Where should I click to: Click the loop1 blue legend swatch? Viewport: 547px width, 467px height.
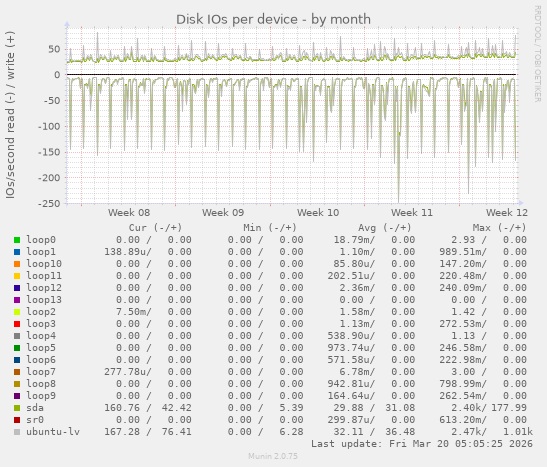point(17,252)
